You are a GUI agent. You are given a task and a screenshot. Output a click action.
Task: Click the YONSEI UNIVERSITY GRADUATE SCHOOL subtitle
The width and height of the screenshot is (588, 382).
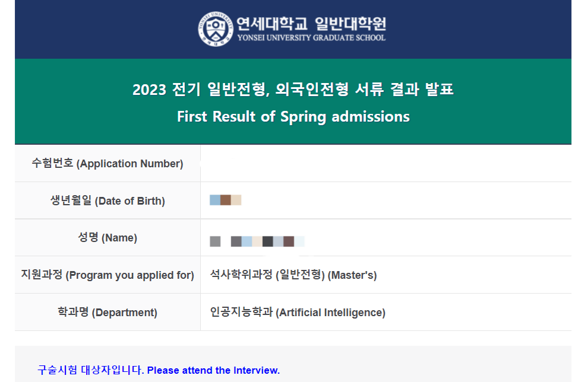point(311,38)
